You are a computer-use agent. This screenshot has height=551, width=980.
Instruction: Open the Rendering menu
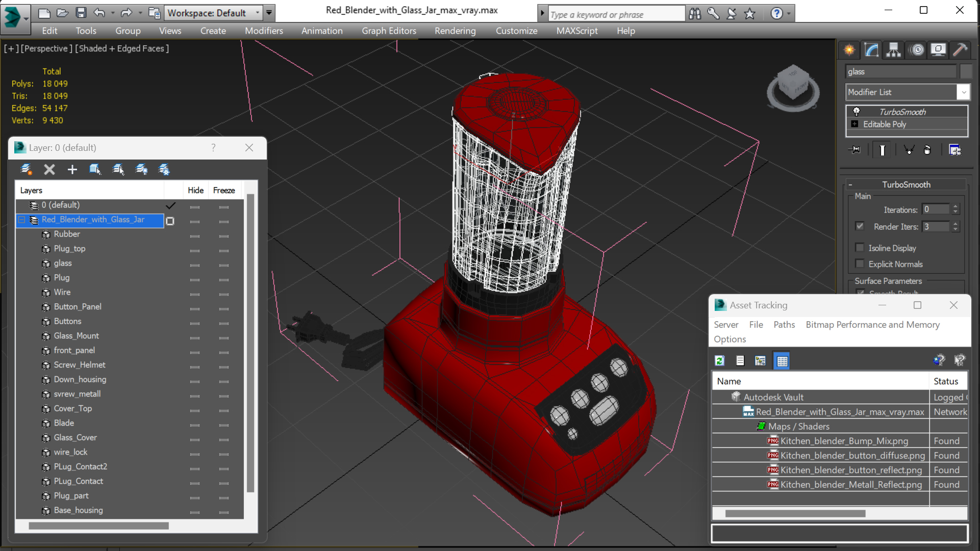(455, 31)
